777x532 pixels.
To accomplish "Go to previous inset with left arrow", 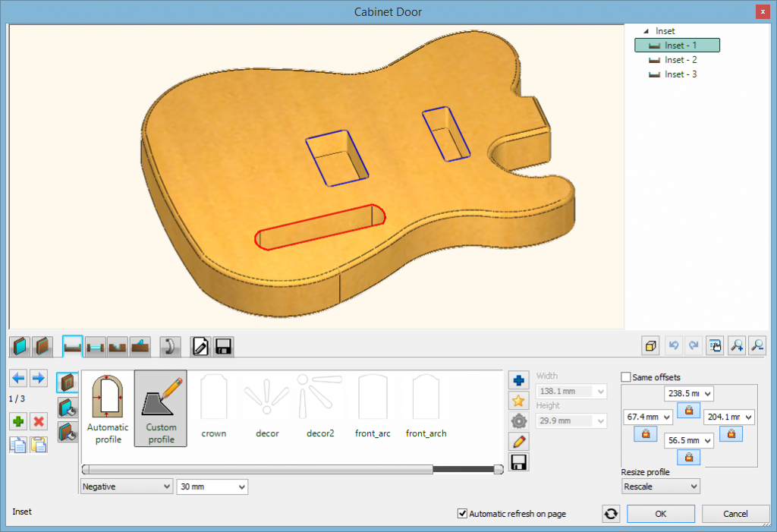I will pos(18,378).
